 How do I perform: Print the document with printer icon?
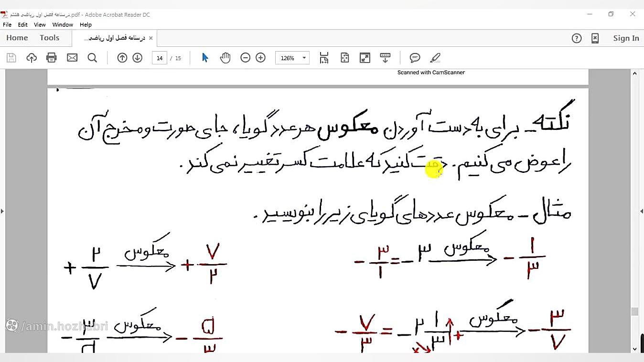click(x=52, y=58)
